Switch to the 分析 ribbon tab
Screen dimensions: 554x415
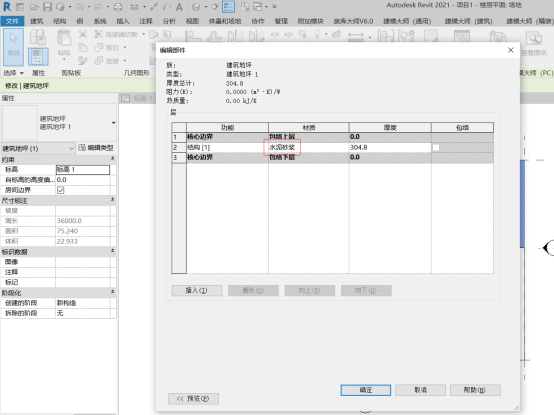pyautogui.click(x=169, y=21)
